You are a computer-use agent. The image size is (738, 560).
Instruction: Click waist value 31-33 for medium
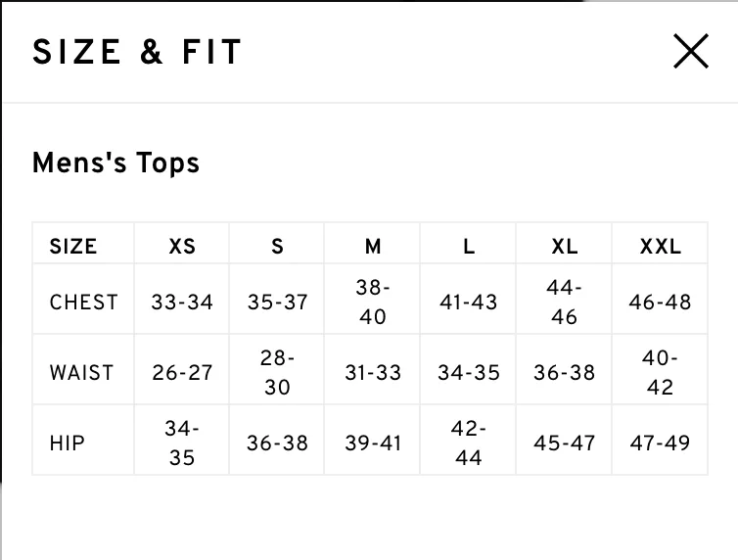(x=373, y=372)
